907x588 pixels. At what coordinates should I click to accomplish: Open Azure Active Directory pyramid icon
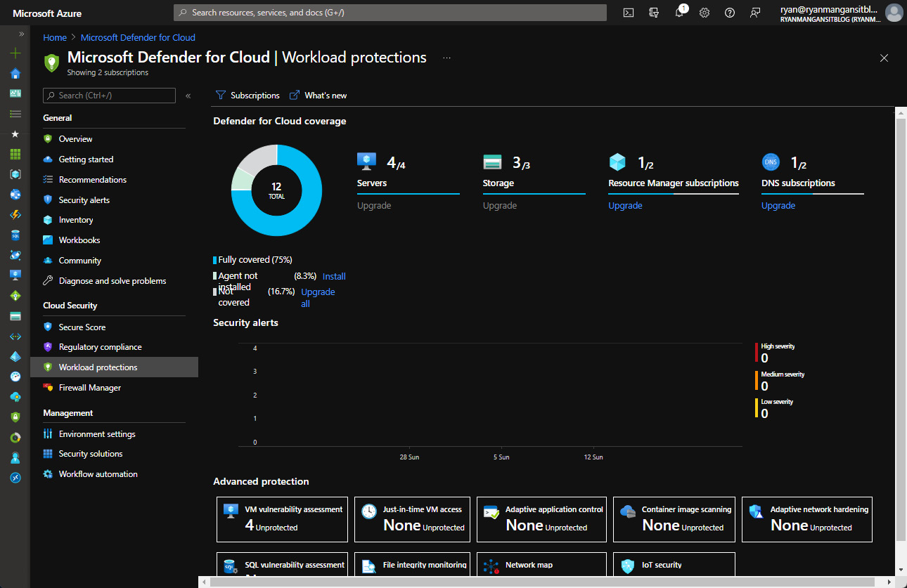click(x=15, y=356)
